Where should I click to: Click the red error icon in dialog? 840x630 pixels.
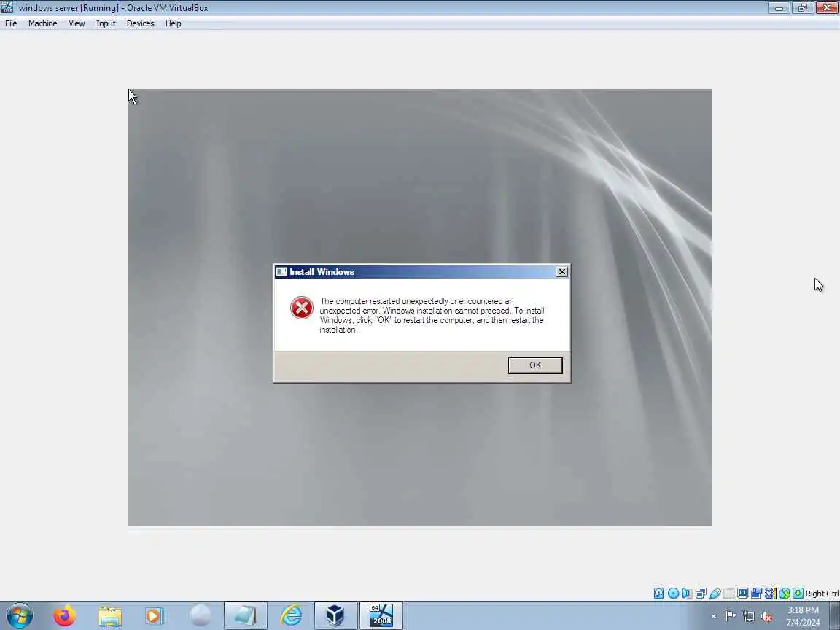tap(302, 308)
